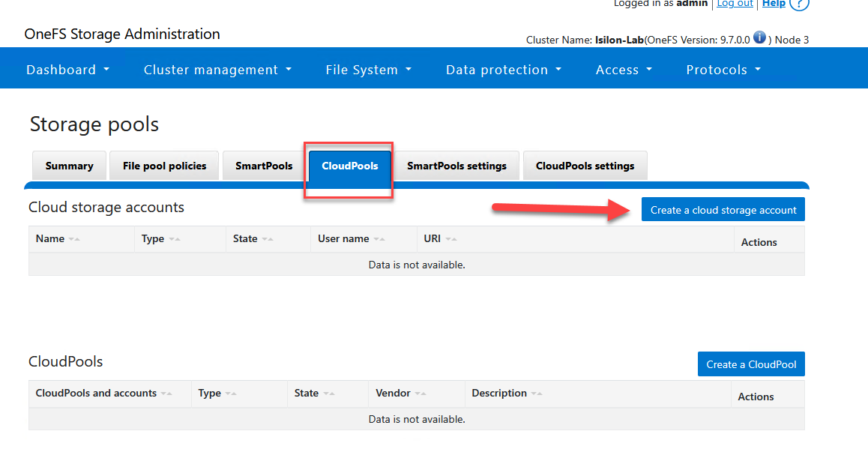Select the Summary tab

[x=69, y=165]
